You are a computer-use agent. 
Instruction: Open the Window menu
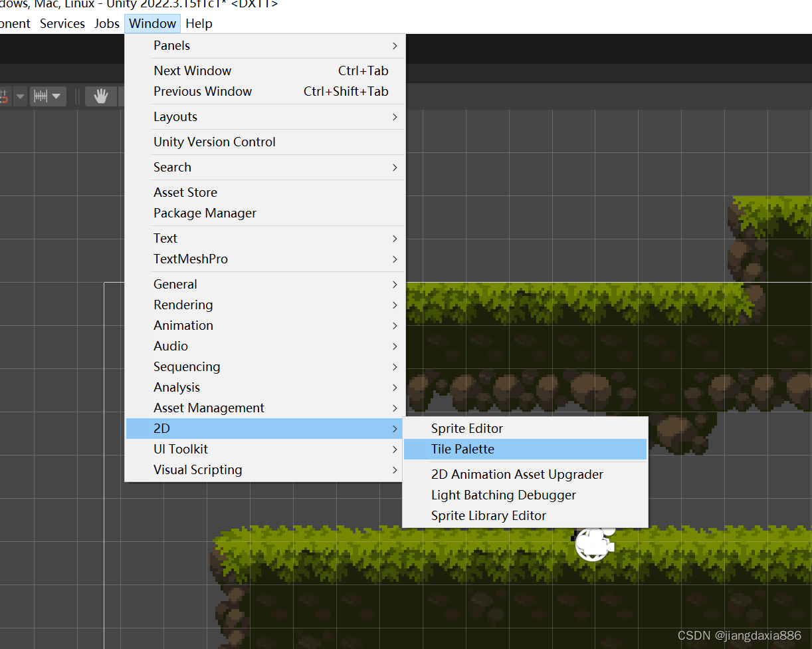[x=152, y=23]
